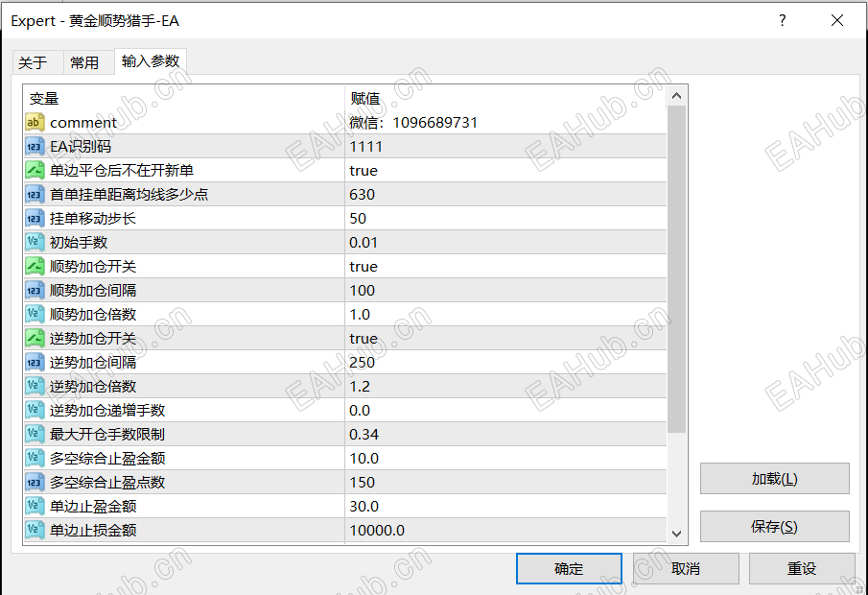Image resolution: width=868 pixels, height=595 pixels.
Task: Click the ab text icon beside comment
Action: (35, 123)
